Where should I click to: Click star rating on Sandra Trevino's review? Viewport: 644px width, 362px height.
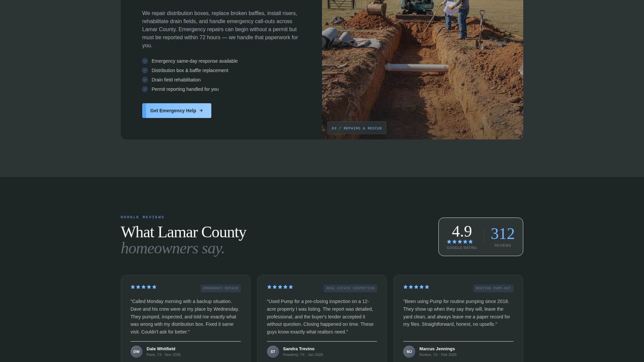280,287
